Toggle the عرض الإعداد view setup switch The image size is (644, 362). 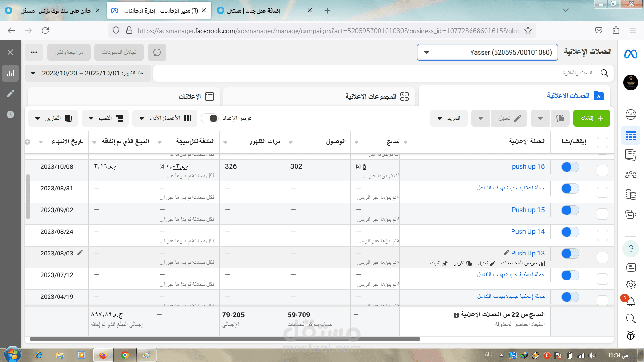210,118
